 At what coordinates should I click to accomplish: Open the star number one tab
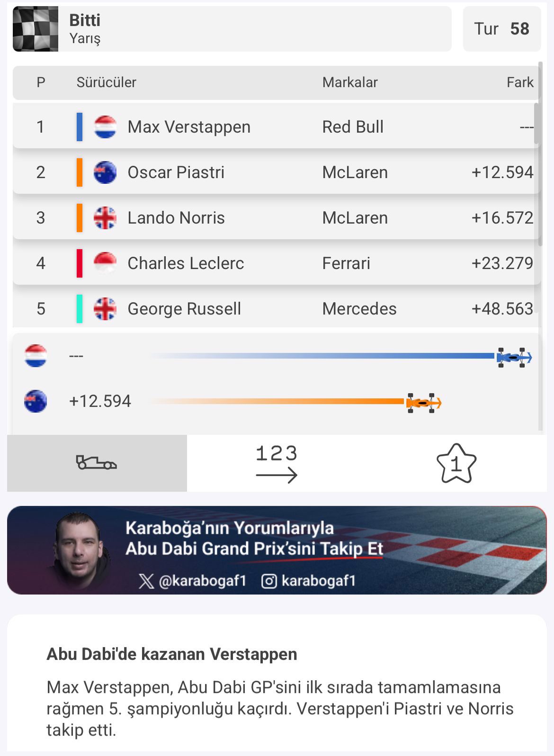click(456, 463)
